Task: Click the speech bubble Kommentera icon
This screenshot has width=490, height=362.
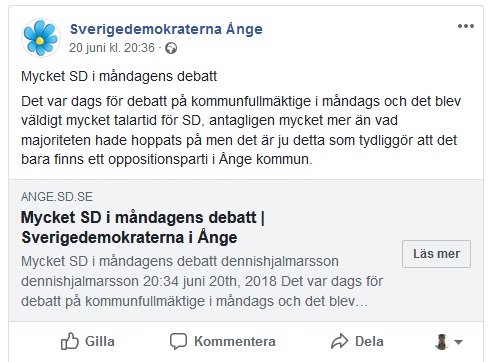Action: 178,341
